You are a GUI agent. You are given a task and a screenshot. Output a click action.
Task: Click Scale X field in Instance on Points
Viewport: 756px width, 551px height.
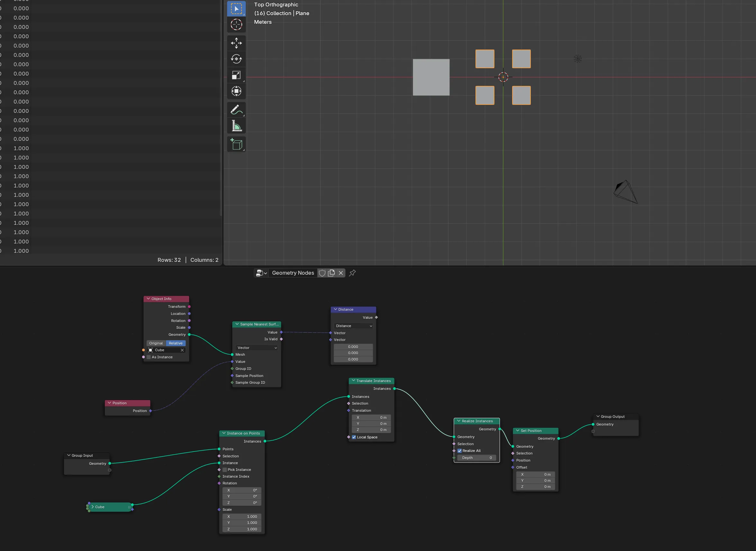[242, 517]
